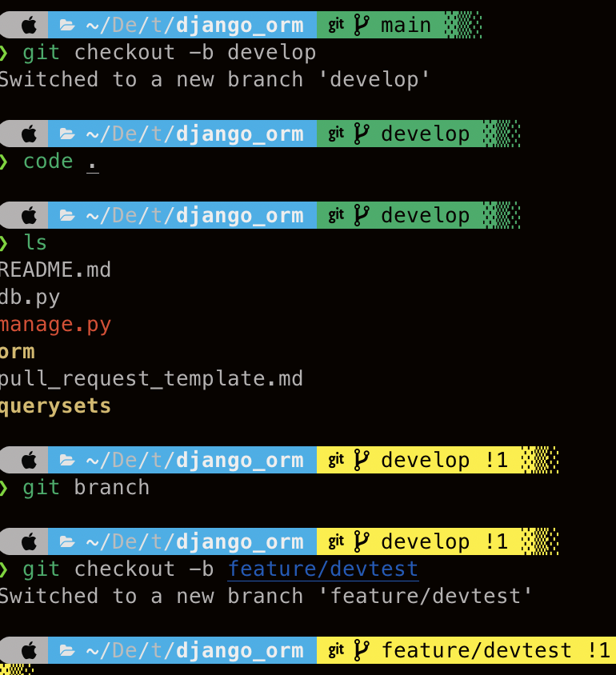This screenshot has height=675, width=616.
Task: Click the 'main' branch name in the prompt
Action: point(406,26)
